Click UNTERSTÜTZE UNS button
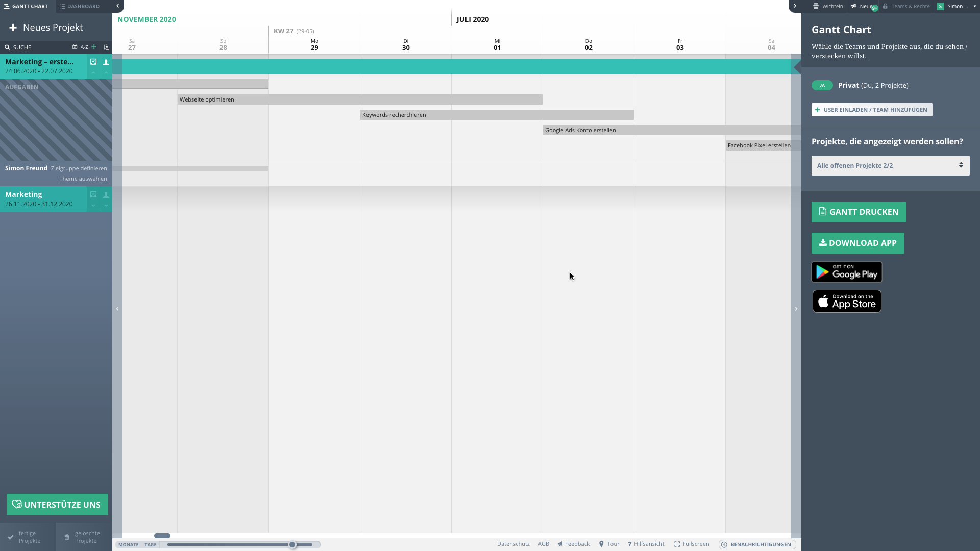This screenshot has width=980, height=551. pyautogui.click(x=57, y=504)
